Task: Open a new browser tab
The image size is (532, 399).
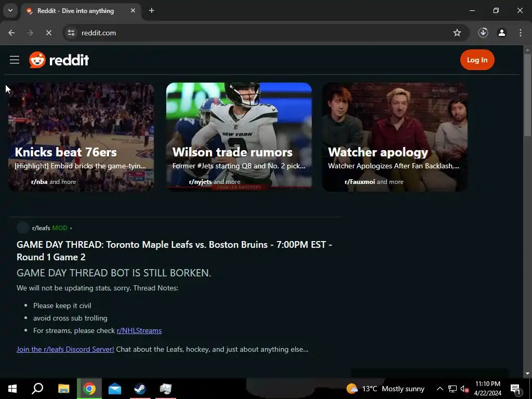Action: [152, 10]
